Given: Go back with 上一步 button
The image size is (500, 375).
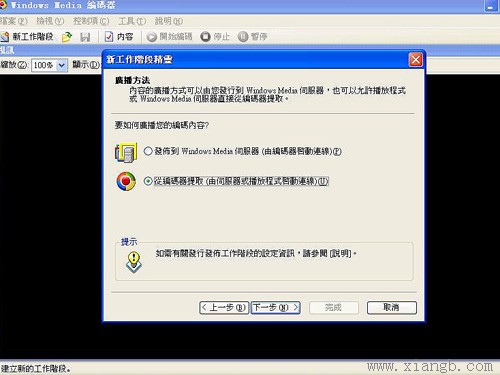Looking at the screenshot, I should [x=224, y=307].
